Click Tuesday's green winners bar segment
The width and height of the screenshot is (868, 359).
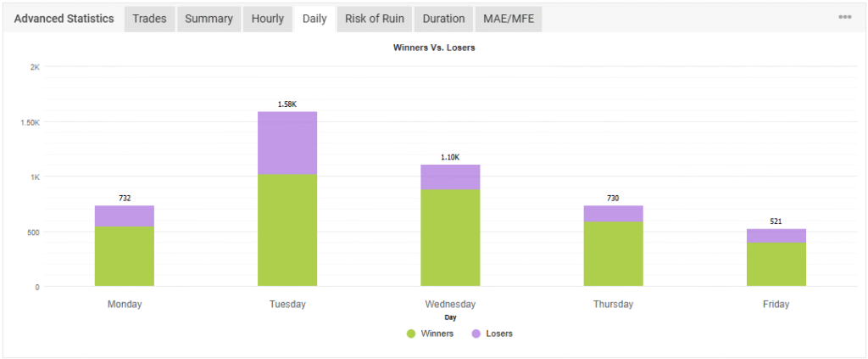click(287, 230)
